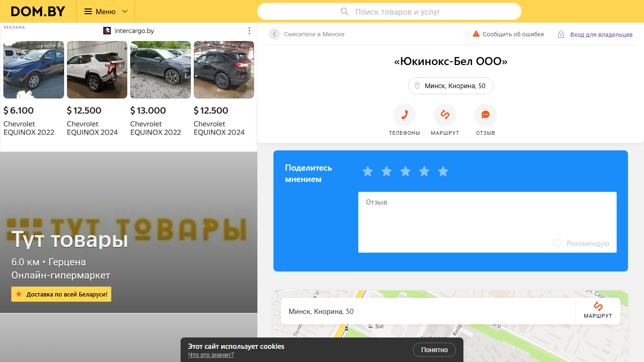The width and height of the screenshot is (644, 362).
Task: Rate two stars
Action: pos(387,172)
